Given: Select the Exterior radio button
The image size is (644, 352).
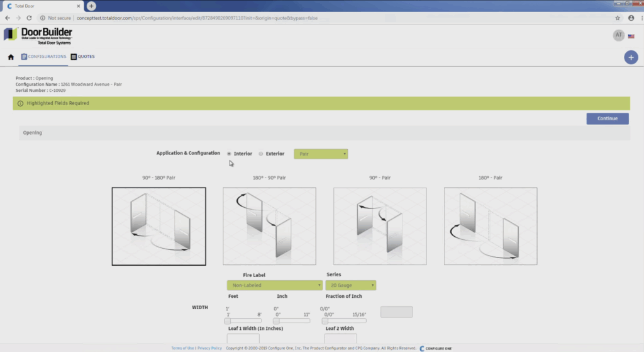Looking at the screenshot, I should point(261,154).
